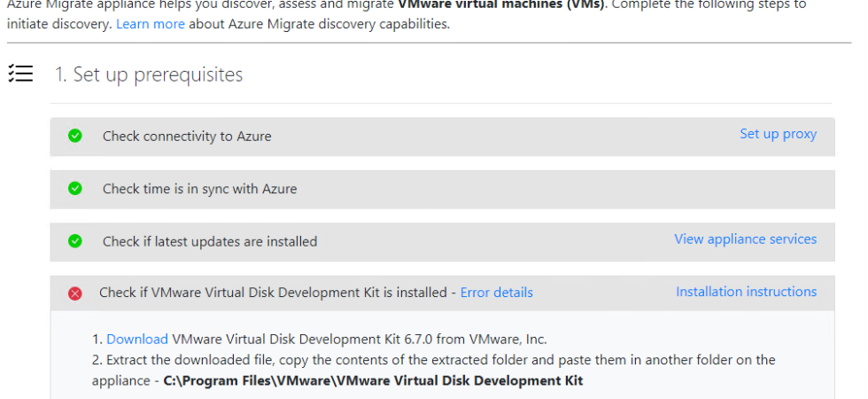Click green check icon for latest updates
Viewport: 868px width, 399px height.
74,241
